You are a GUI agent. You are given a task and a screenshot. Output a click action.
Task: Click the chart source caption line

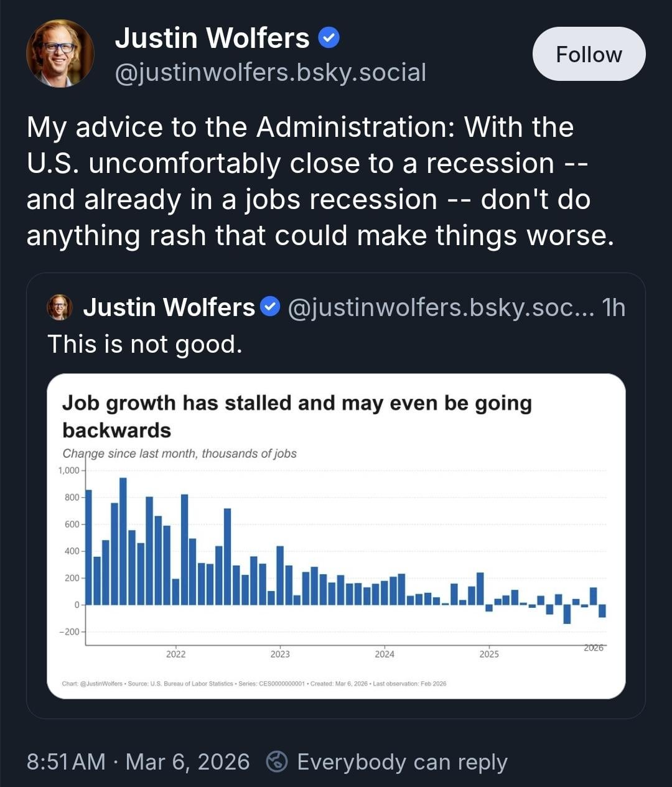coord(254,683)
